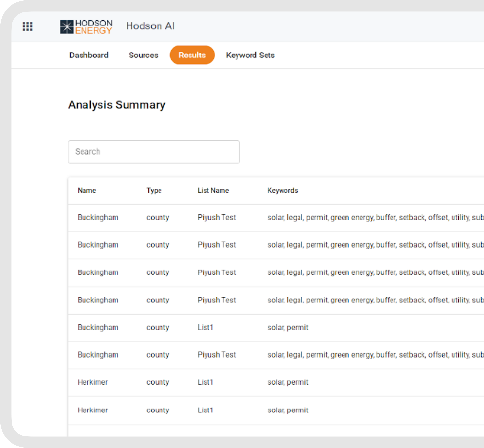Select the first Buckingham row name cell
Viewport: 484px width, 448px height.
click(98, 217)
